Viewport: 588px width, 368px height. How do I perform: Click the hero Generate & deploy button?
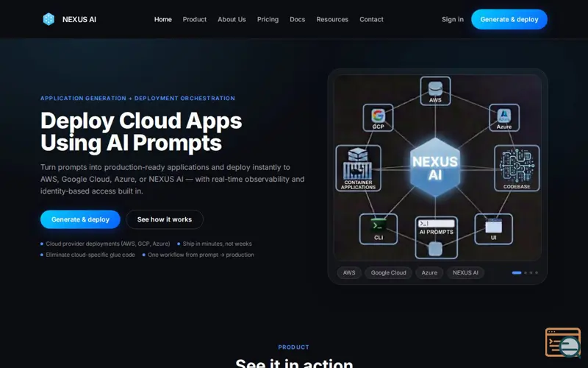pyautogui.click(x=80, y=219)
